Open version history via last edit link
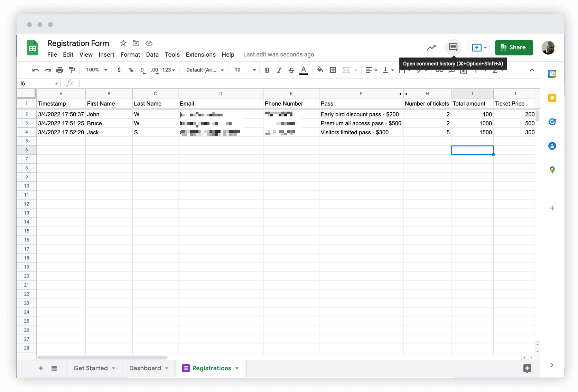 point(278,54)
